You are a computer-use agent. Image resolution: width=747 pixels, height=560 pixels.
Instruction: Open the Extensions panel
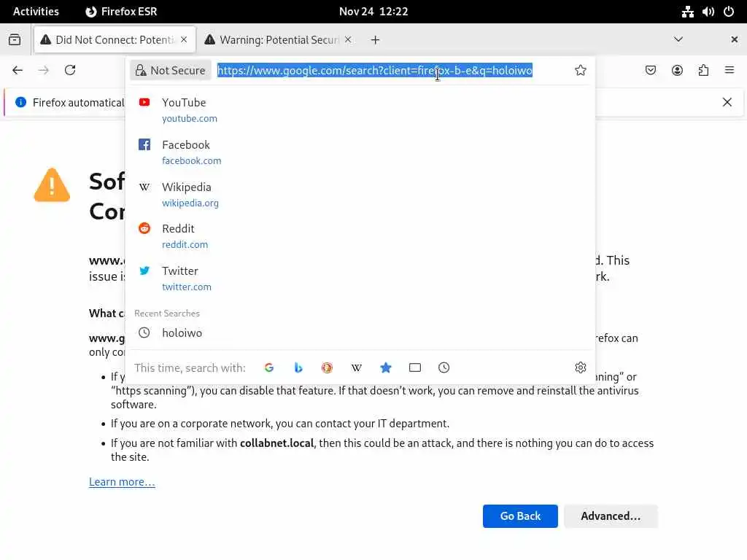(x=703, y=71)
